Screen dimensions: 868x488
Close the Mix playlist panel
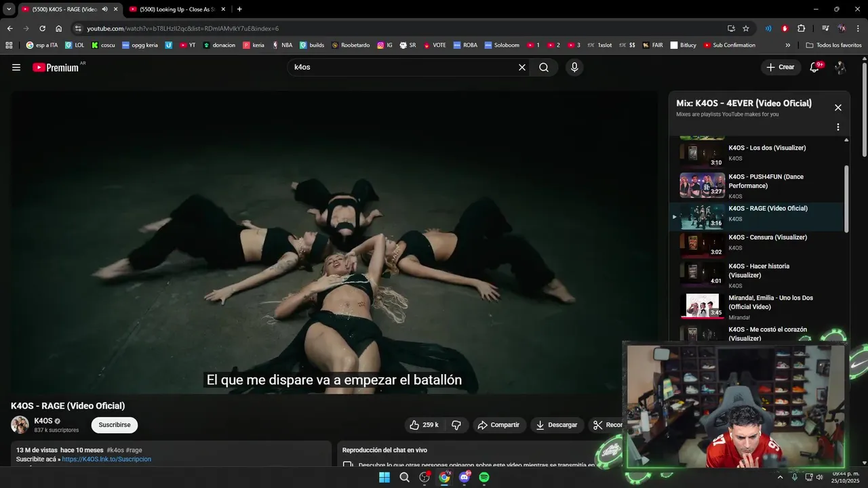(x=838, y=107)
